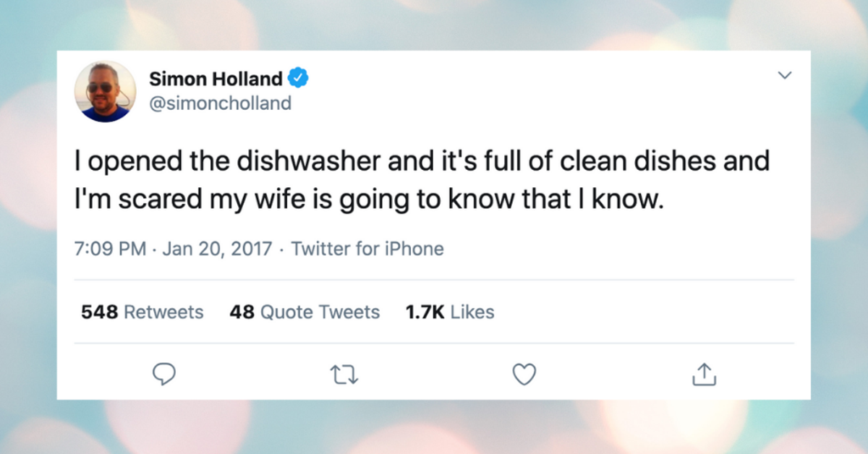View the 548 Retweets list
This screenshot has height=454, width=868.
142,312
